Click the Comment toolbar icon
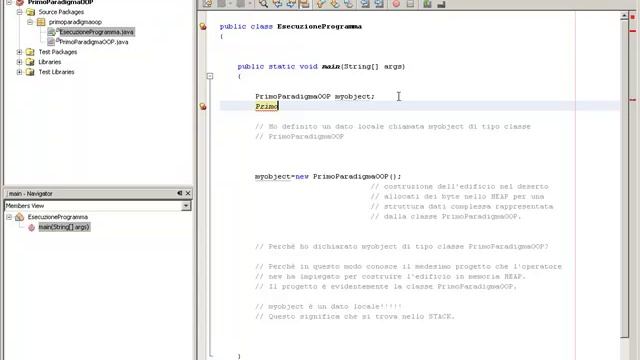The image size is (640, 360). [427, 4]
